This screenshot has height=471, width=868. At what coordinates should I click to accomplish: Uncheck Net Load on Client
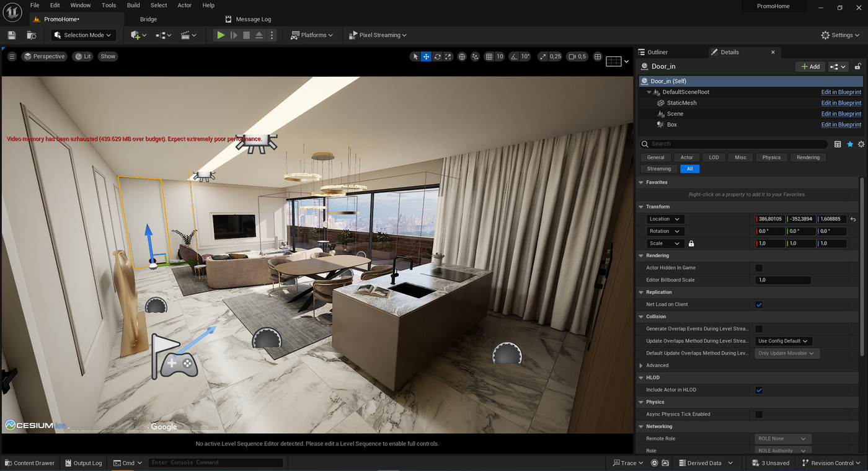tap(759, 305)
